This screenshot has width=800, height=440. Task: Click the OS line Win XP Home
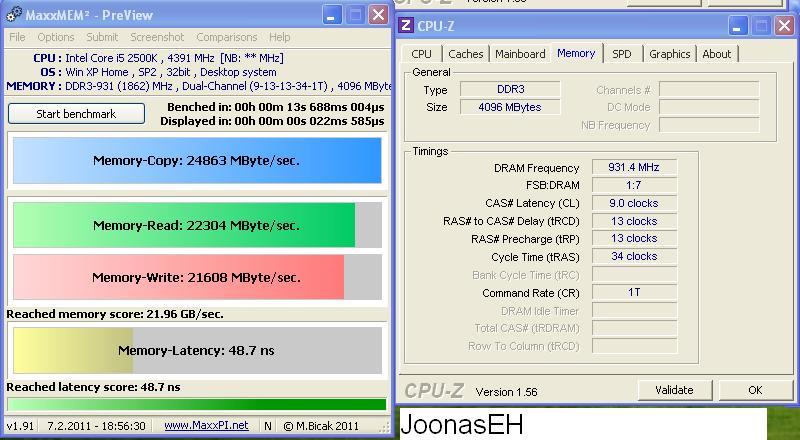pyautogui.click(x=158, y=72)
